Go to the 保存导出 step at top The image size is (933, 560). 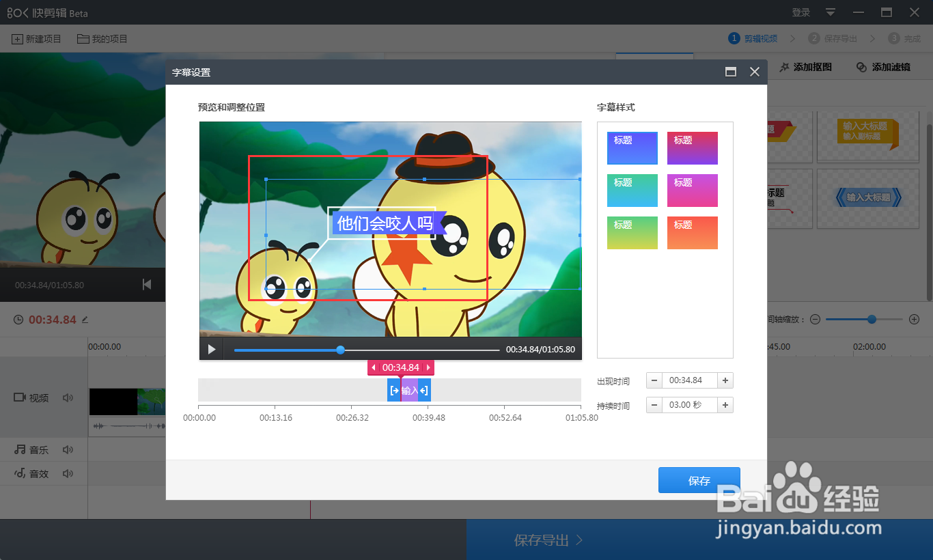pos(833,39)
